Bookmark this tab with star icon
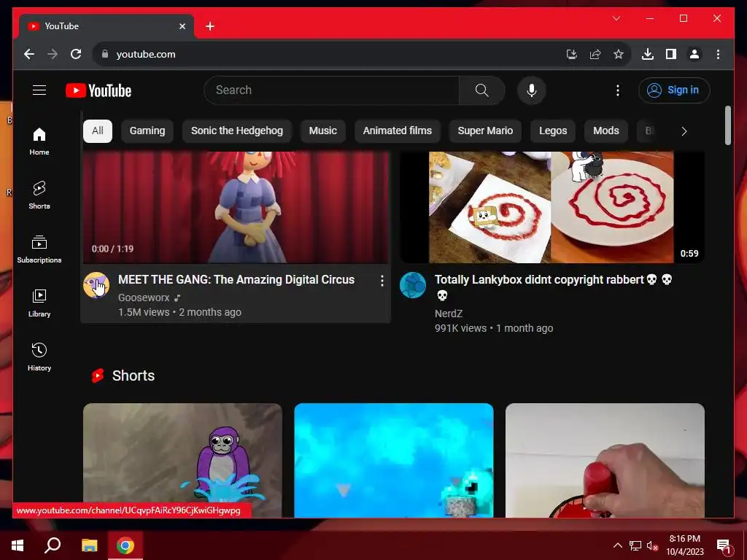747x560 pixels. 619,54
